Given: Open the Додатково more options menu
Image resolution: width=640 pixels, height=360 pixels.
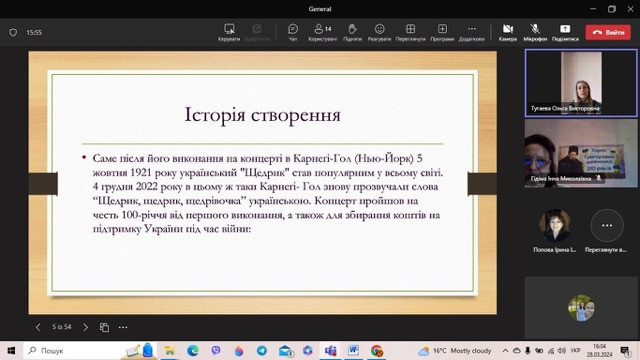Looking at the screenshot, I should click(x=471, y=32).
